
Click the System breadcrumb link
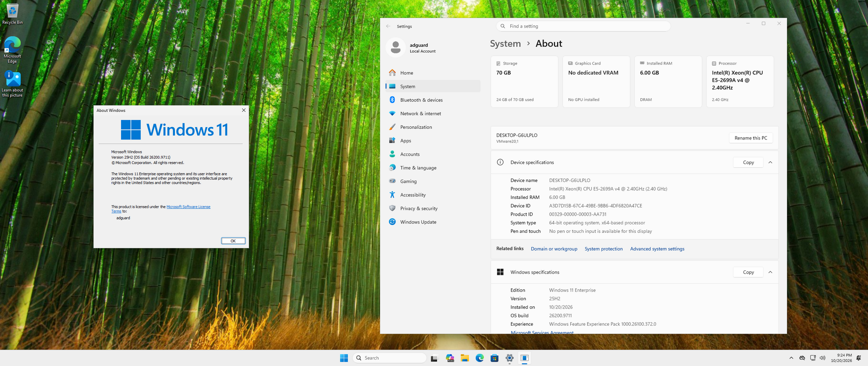click(x=505, y=43)
